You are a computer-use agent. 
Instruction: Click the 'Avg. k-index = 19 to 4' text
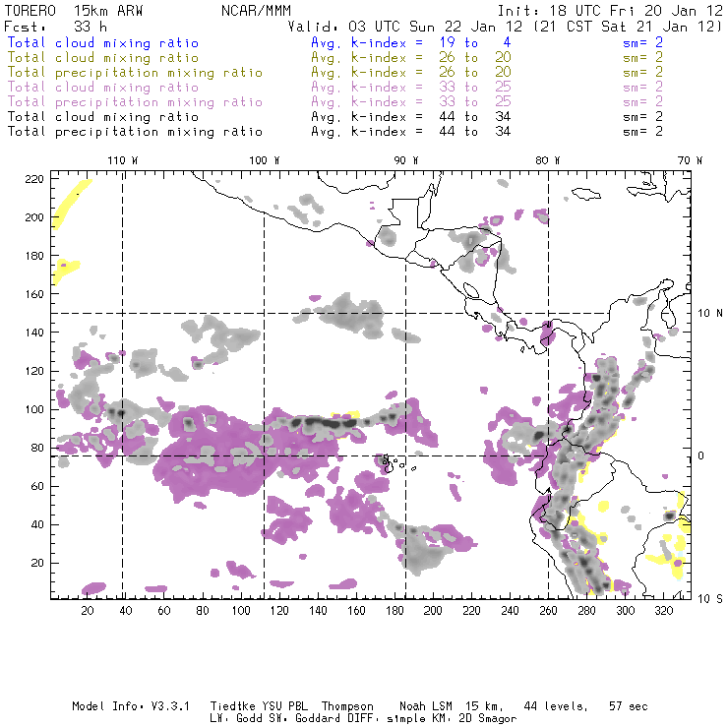pyautogui.click(x=395, y=43)
